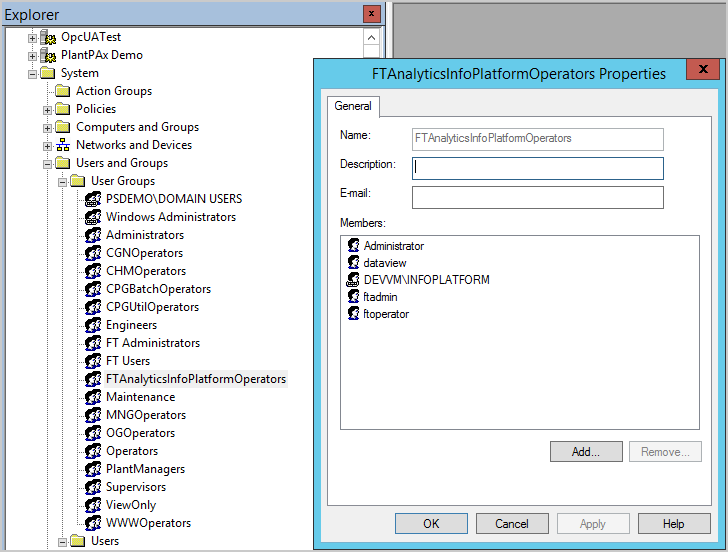Select the Users folder label

[105, 541]
